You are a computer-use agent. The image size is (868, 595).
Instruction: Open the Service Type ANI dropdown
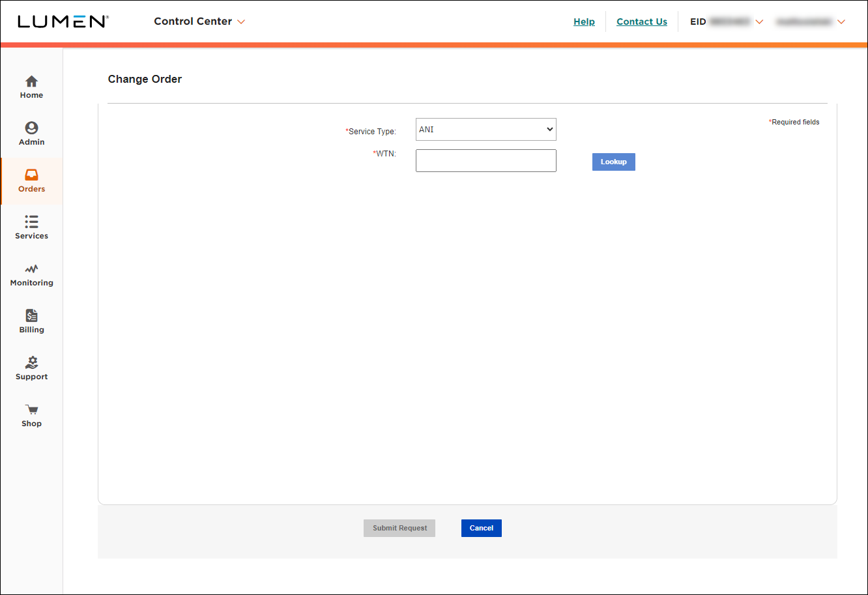click(x=486, y=129)
